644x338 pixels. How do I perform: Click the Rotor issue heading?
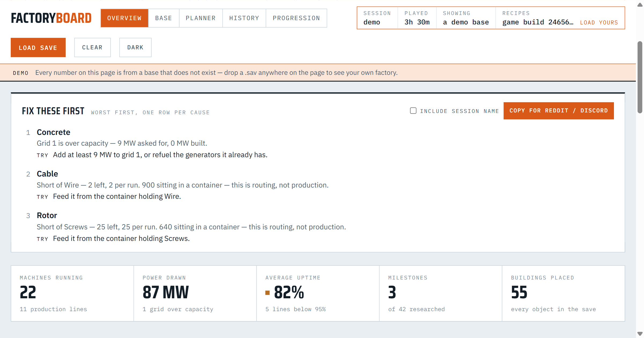click(x=47, y=215)
